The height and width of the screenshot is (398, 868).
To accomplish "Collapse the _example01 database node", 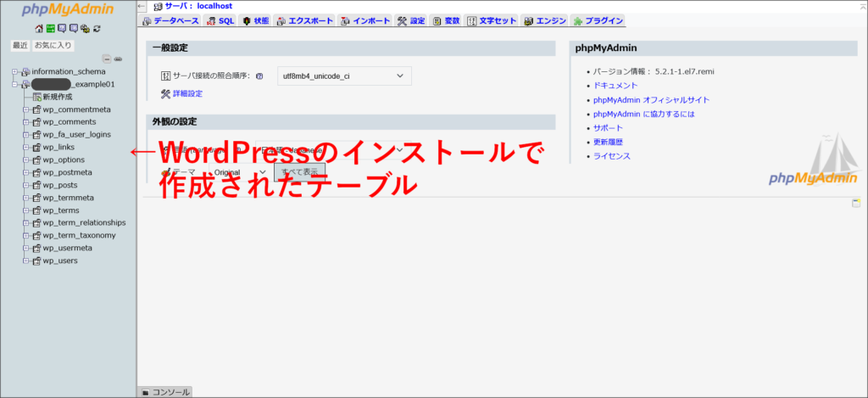I will [15, 85].
